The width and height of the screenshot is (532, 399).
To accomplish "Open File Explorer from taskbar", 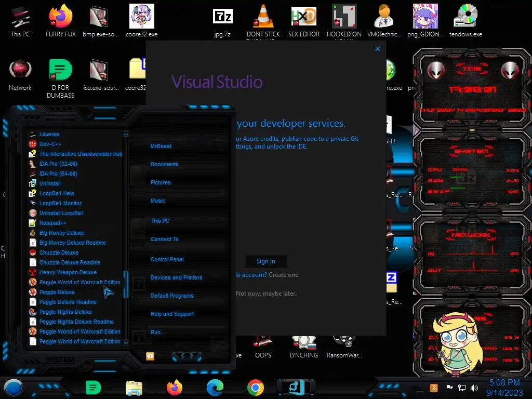I will pos(134,388).
